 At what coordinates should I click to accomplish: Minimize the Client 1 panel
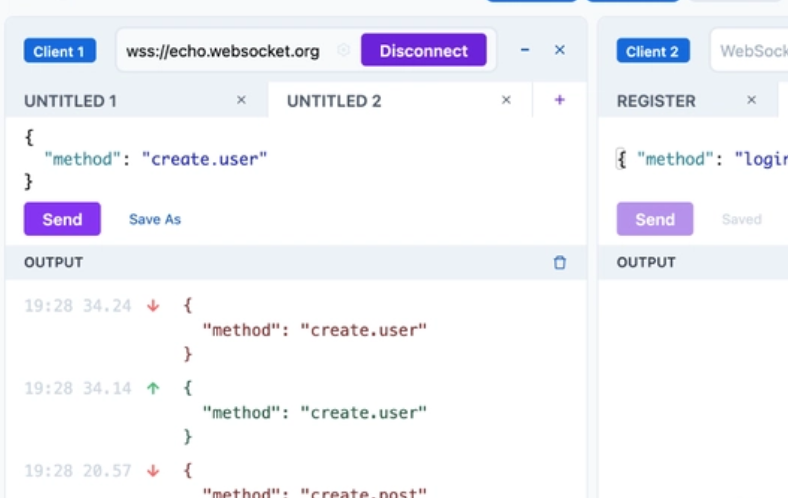pos(525,50)
